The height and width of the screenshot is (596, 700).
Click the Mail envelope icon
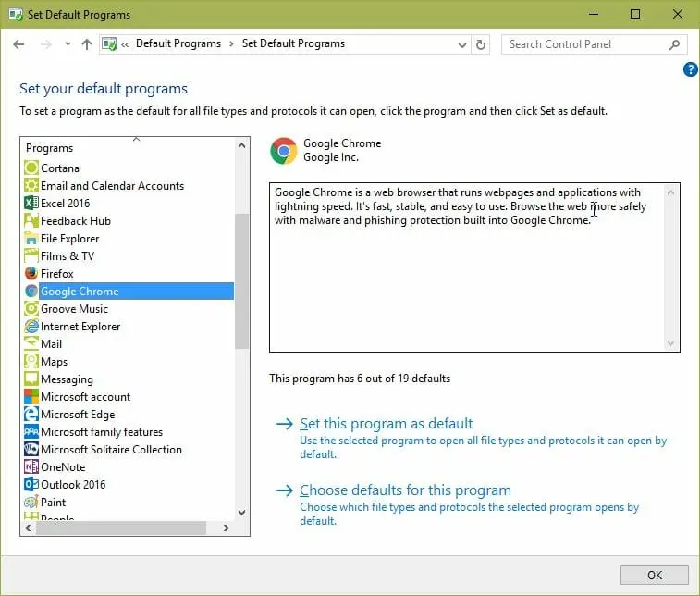pos(31,343)
